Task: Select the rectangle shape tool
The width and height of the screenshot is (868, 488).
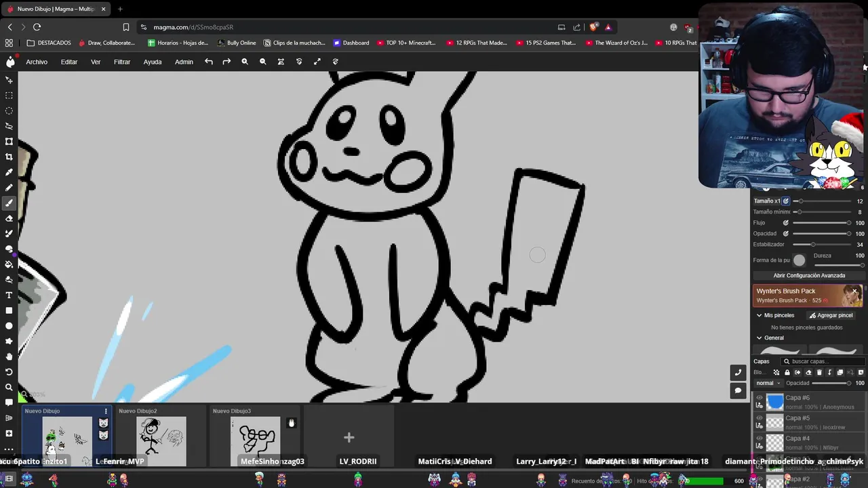Action: coord(9,310)
